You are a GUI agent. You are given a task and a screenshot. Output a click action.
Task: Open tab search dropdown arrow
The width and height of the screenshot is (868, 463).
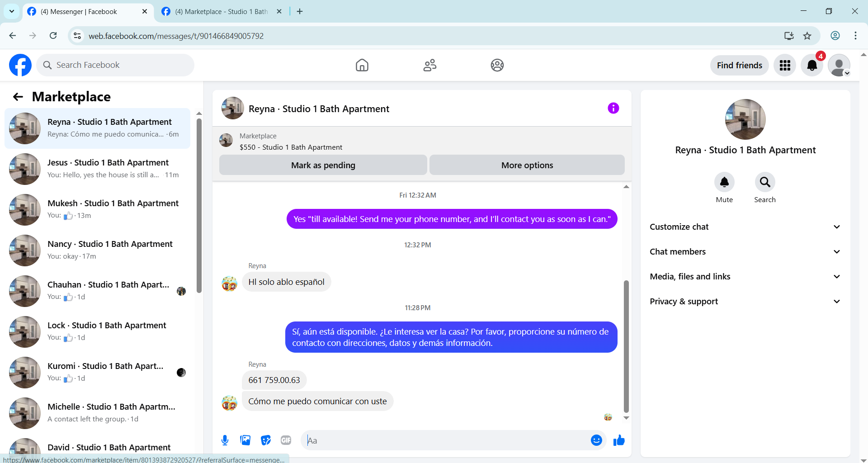11,11
